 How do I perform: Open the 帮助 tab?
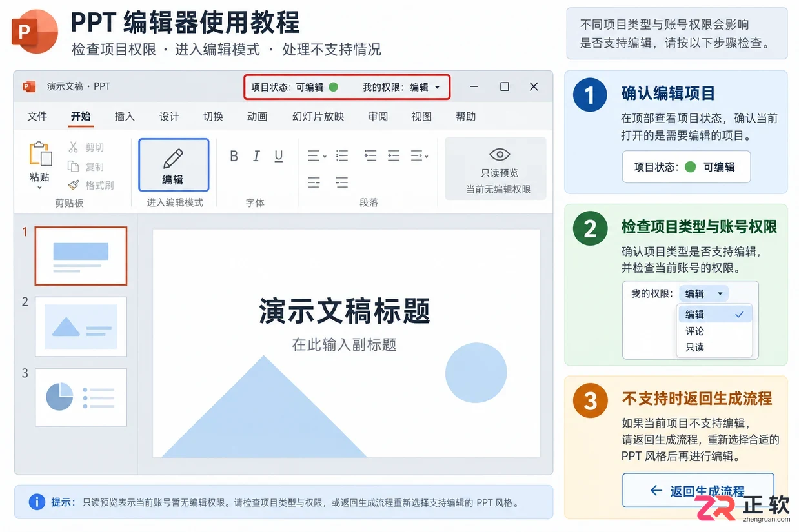(465, 116)
